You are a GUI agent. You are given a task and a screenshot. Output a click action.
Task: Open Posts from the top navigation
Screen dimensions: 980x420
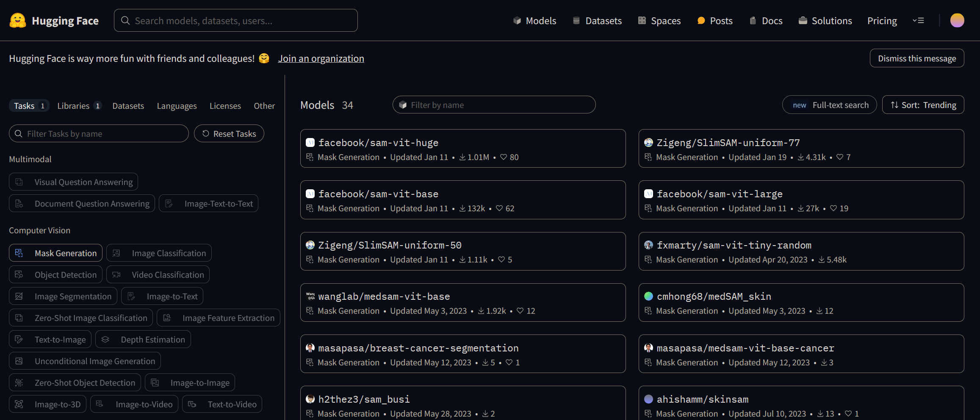coord(715,21)
